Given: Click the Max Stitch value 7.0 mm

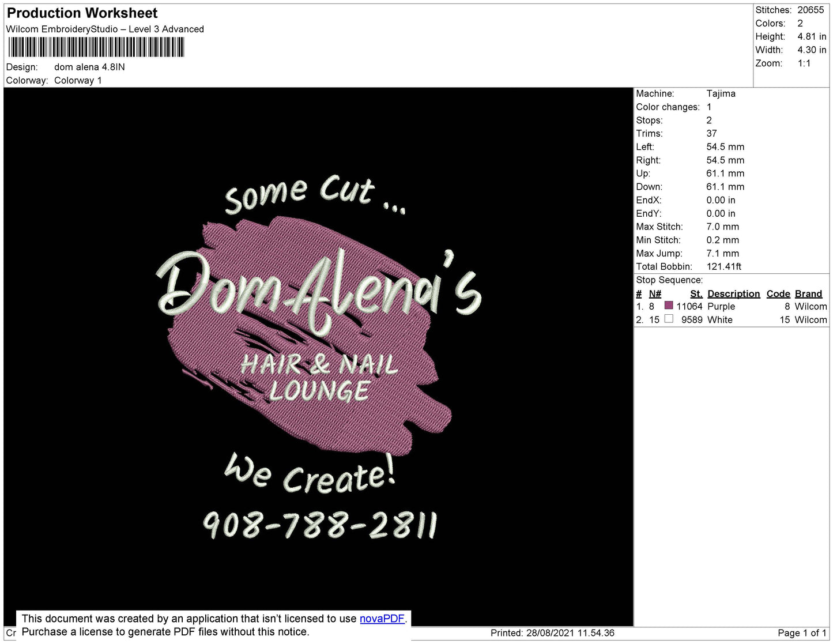Looking at the screenshot, I should (x=722, y=227).
